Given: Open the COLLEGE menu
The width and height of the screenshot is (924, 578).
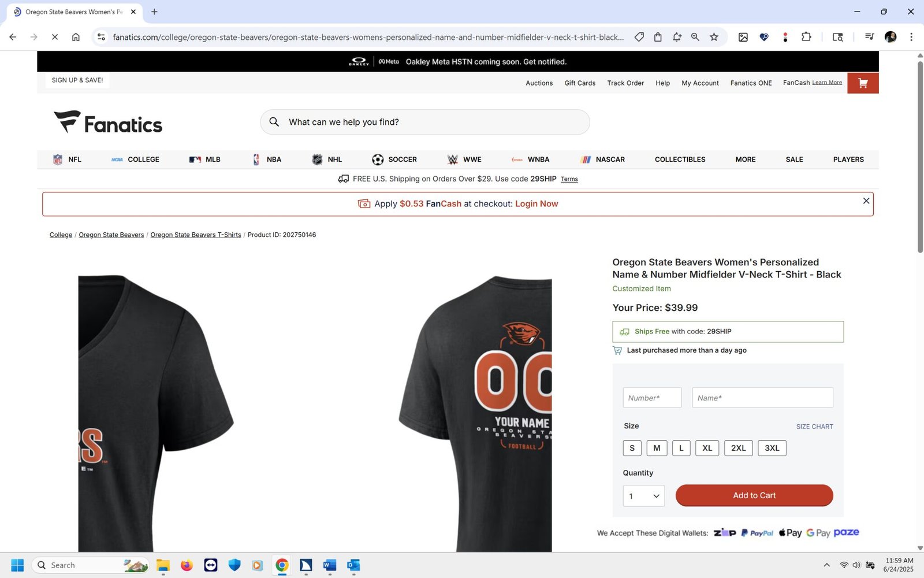Looking at the screenshot, I should 136,160.
